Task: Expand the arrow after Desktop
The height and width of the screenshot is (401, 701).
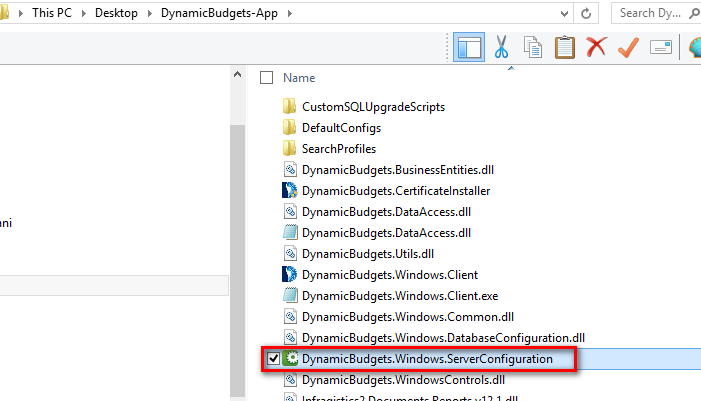Action: 150,13
